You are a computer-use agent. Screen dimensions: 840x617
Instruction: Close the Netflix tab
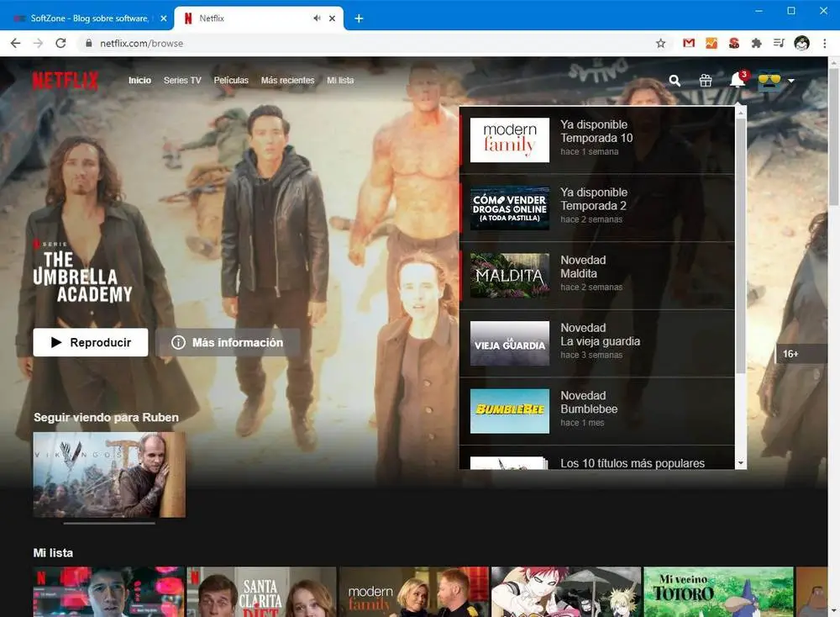[x=332, y=18]
